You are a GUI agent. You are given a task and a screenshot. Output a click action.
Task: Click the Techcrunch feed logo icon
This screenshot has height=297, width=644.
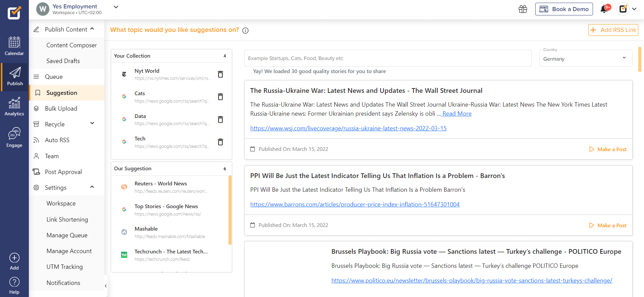coord(124,255)
